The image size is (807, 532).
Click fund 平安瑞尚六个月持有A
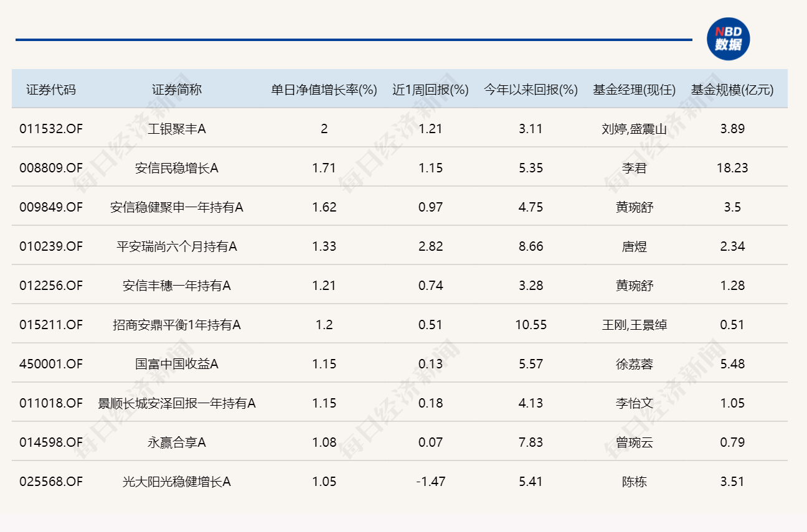coord(177,246)
